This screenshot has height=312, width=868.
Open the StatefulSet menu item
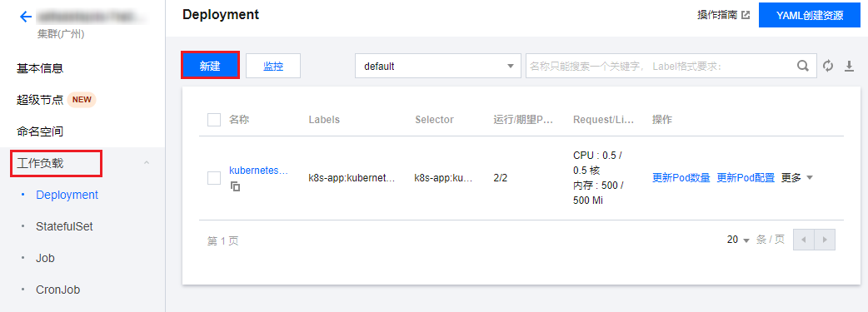tap(64, 226)
